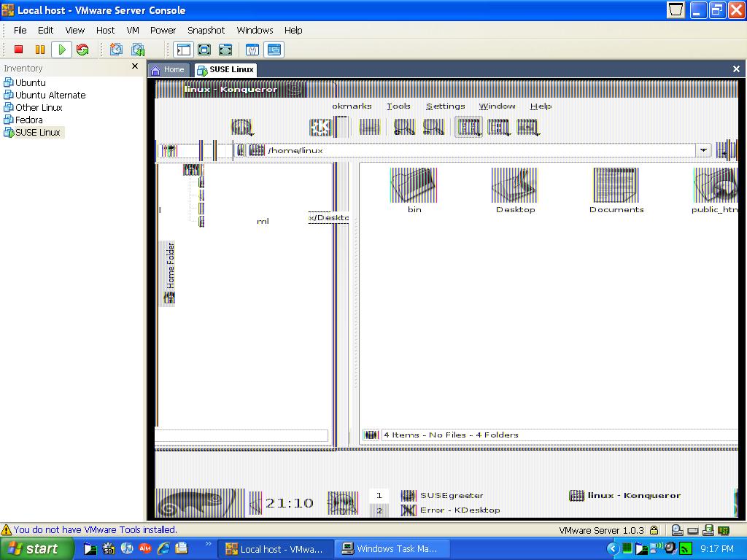Open the summary view with the wrench icon
Screen dimensions: 747x560
(252, 50)
